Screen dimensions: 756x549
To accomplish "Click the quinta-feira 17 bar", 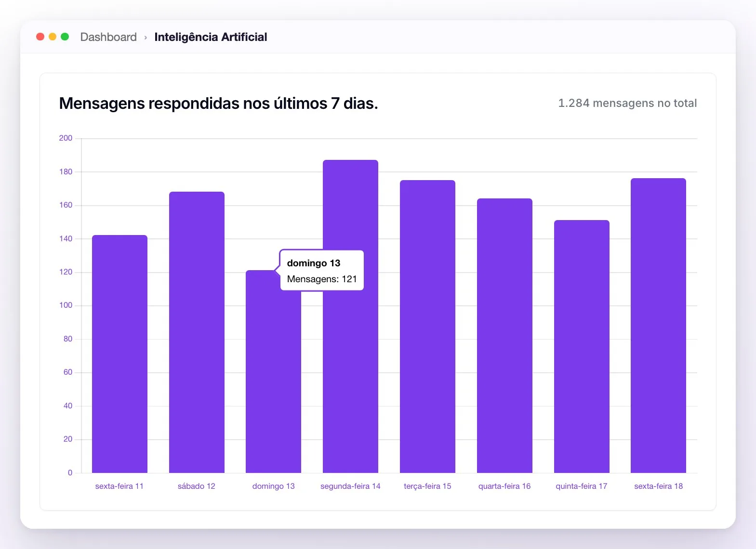I will (x=582, y=346).
